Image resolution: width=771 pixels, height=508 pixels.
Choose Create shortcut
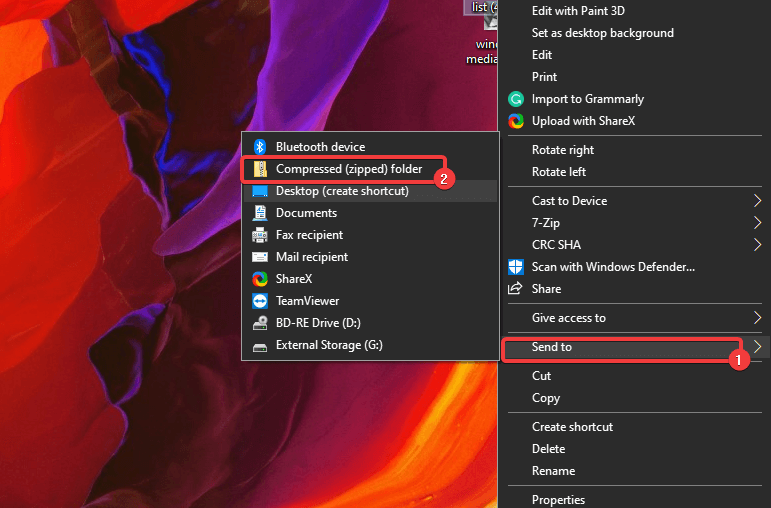(635, 427)
